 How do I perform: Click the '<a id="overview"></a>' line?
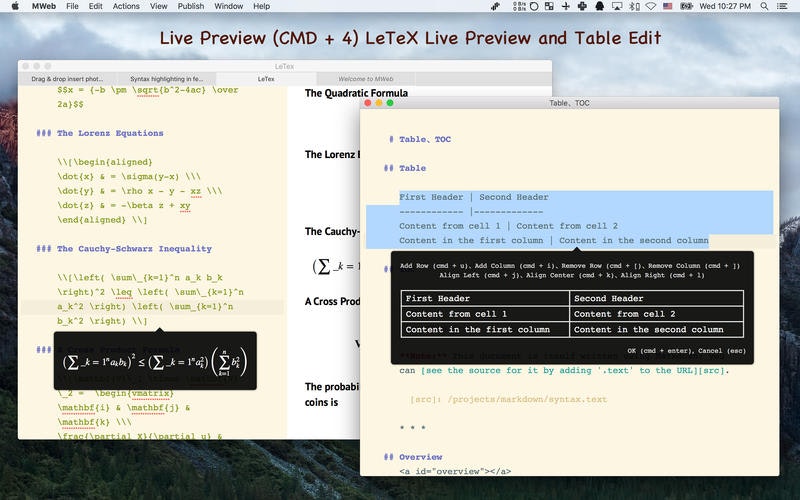click(x=455, y=471)
